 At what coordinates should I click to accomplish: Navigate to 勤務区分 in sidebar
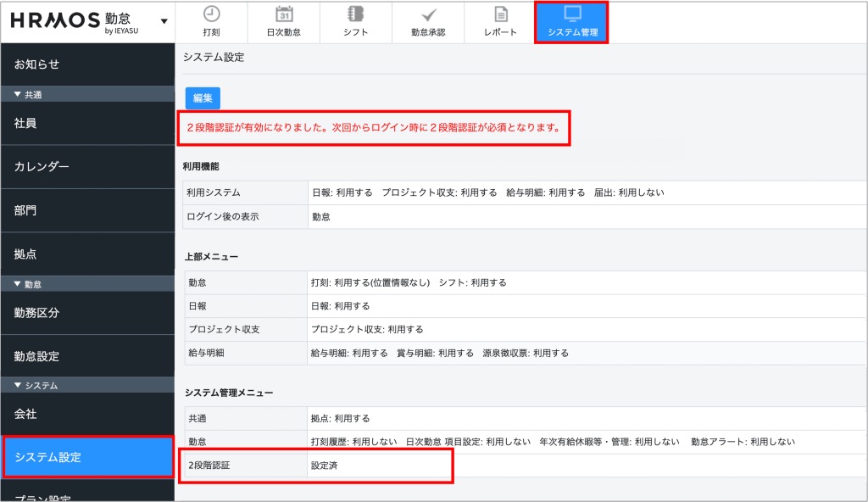(36, 313)
